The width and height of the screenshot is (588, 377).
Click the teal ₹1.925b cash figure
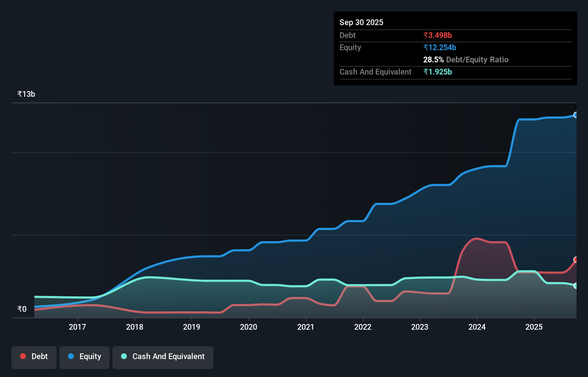tap(438, 72)
